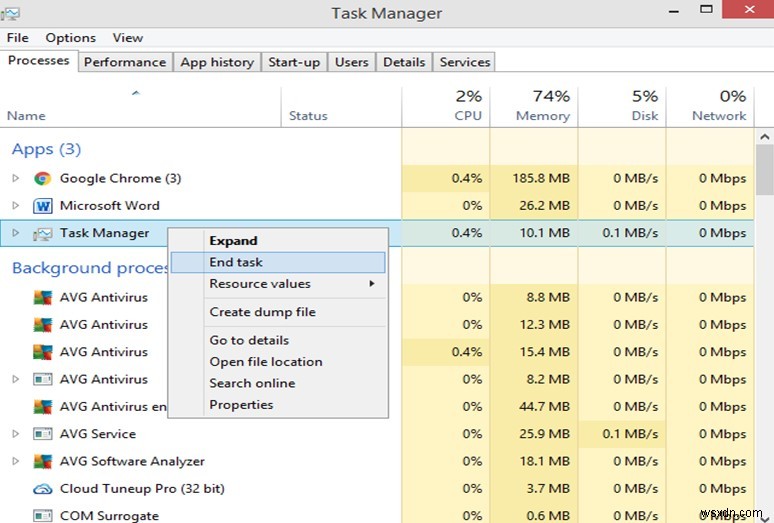Open the Resource values submenu arrow
The width and height of the screenshot is (774, 523).
click(372, 284)
